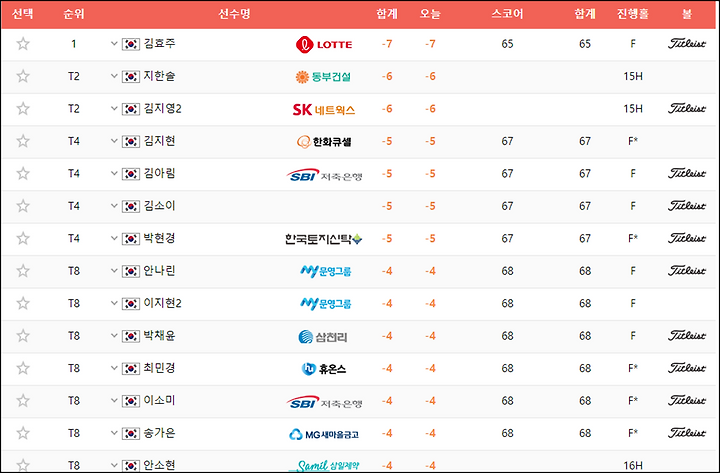Click Titleist ball logo for 송가은
Viewport: 720px width, 473px height.
point(686,433)
